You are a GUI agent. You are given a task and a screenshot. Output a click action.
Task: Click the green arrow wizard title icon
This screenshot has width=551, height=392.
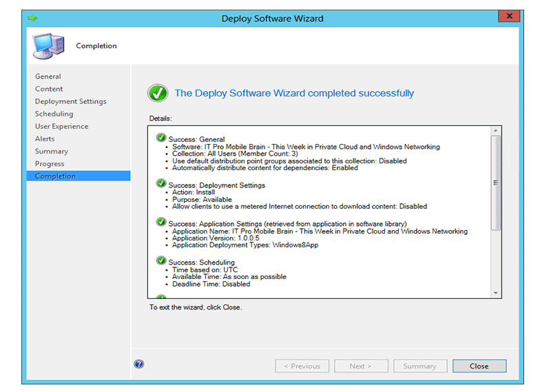click(x=32, y=18)
